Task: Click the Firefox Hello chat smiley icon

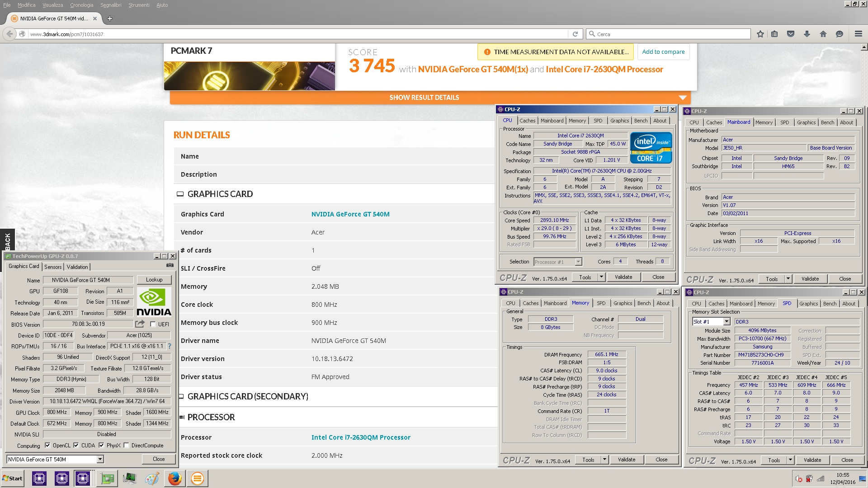Action: coord(840,34)
